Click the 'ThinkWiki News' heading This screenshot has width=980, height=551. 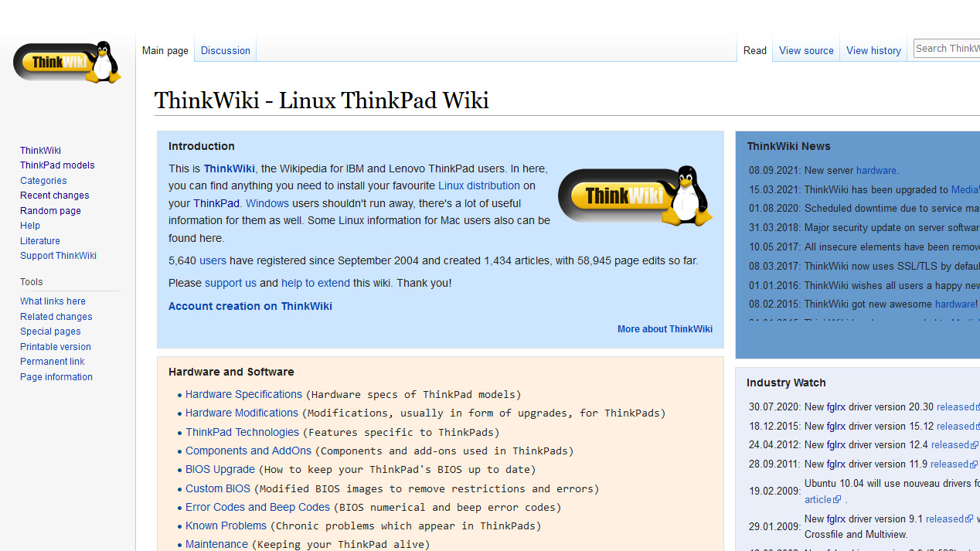point(789,146)
